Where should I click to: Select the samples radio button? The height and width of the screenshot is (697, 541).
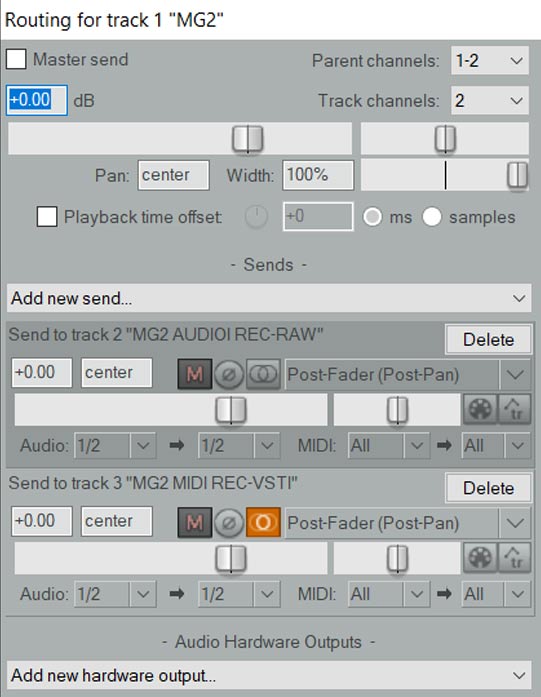pyautogui.click(x=432, y=217)
